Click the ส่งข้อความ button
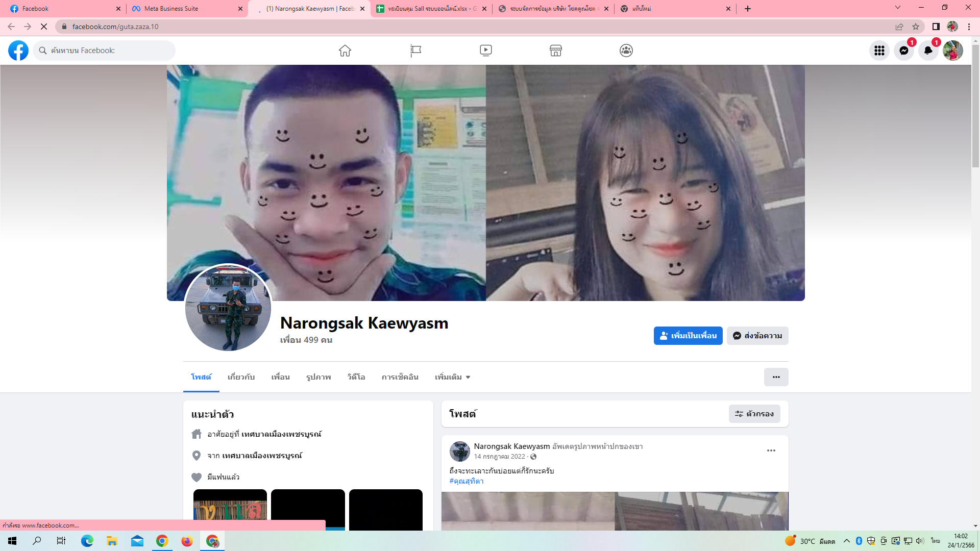Image resolution: width=980 pixels, height=551 pixels. click(757, 336)
